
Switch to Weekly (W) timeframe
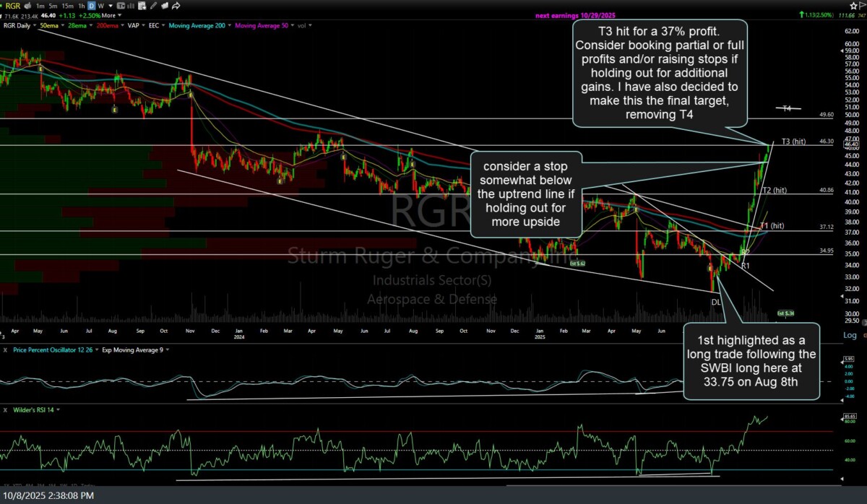pos(100,5)
